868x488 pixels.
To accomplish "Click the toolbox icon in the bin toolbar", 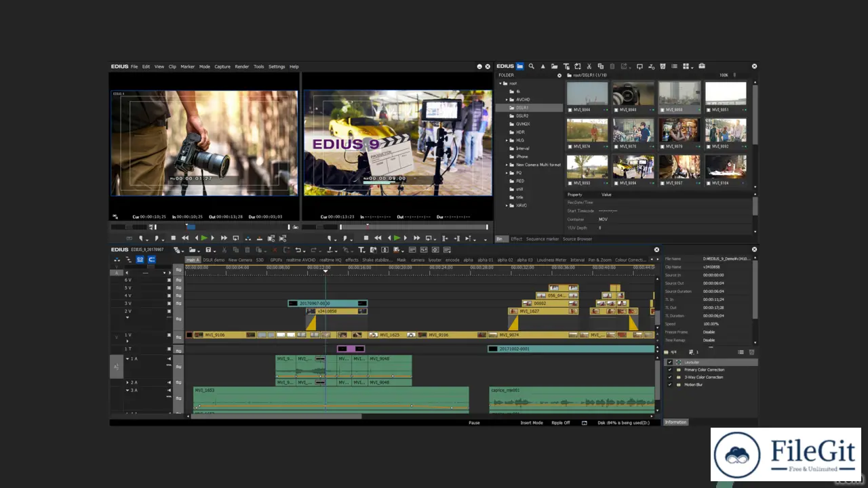I will tap(702, 66).
